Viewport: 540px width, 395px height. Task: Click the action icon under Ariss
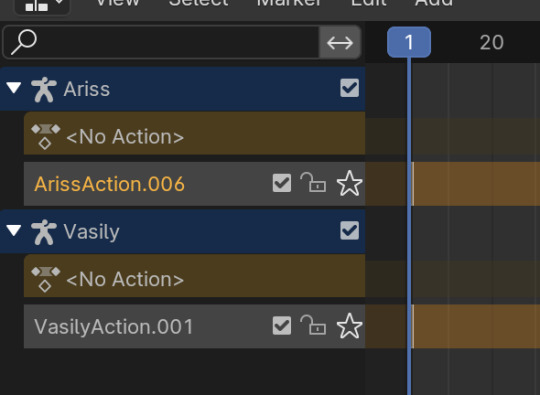pos(45,137)
